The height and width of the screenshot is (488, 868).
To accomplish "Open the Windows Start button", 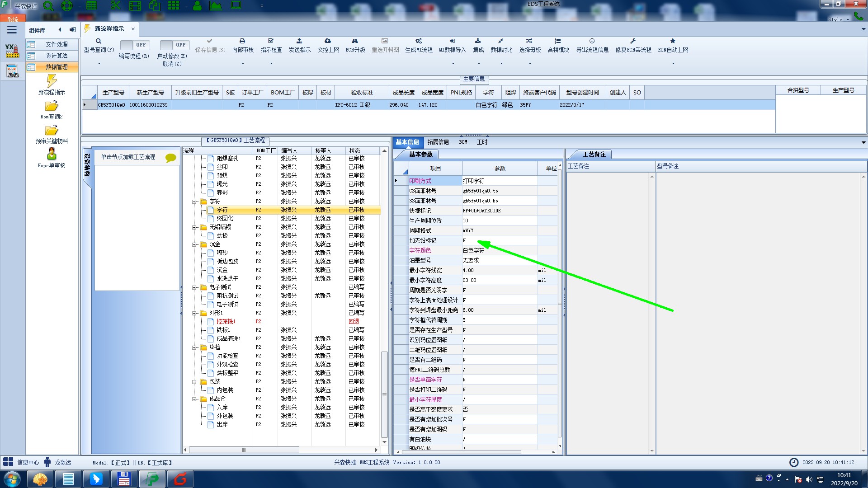I will tap(12, 479).
